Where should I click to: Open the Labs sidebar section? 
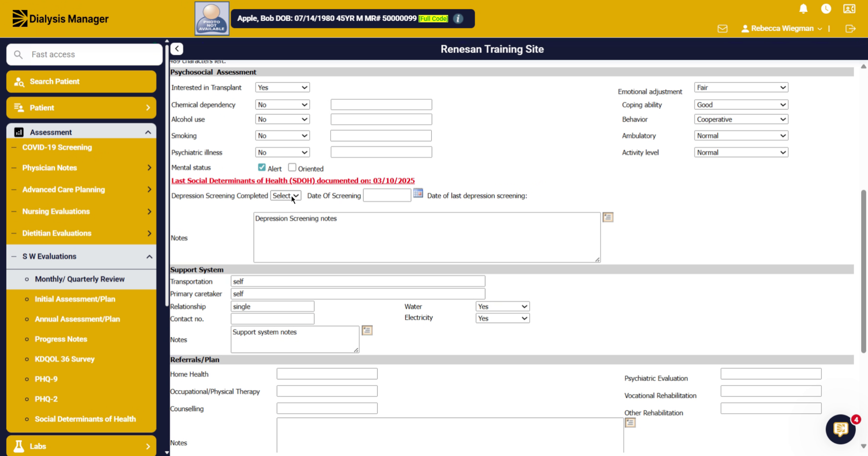81,446
